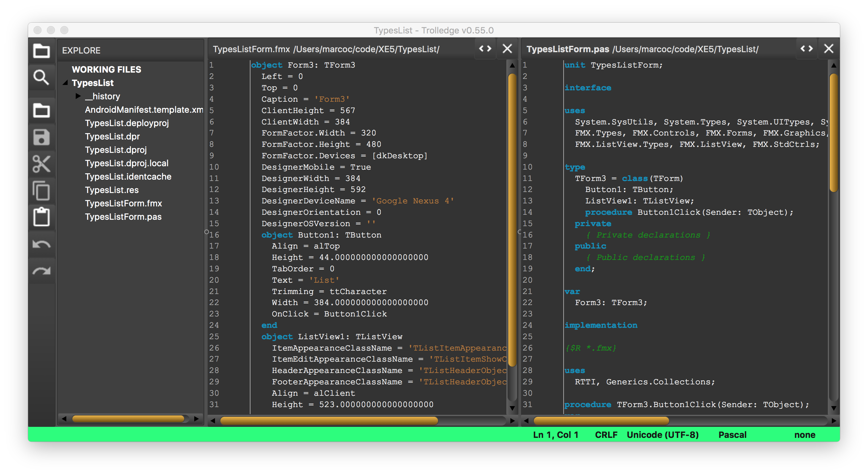Open the file search tool

tap(42, 77)
